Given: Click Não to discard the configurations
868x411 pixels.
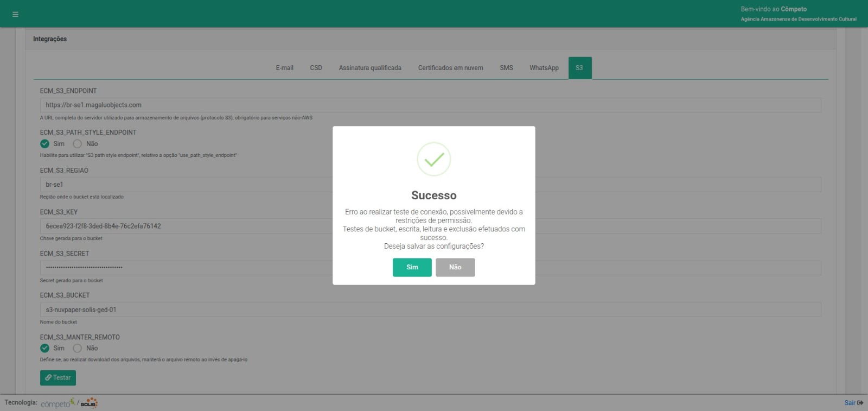Looking at the screenshot, I should coord(455,267).
